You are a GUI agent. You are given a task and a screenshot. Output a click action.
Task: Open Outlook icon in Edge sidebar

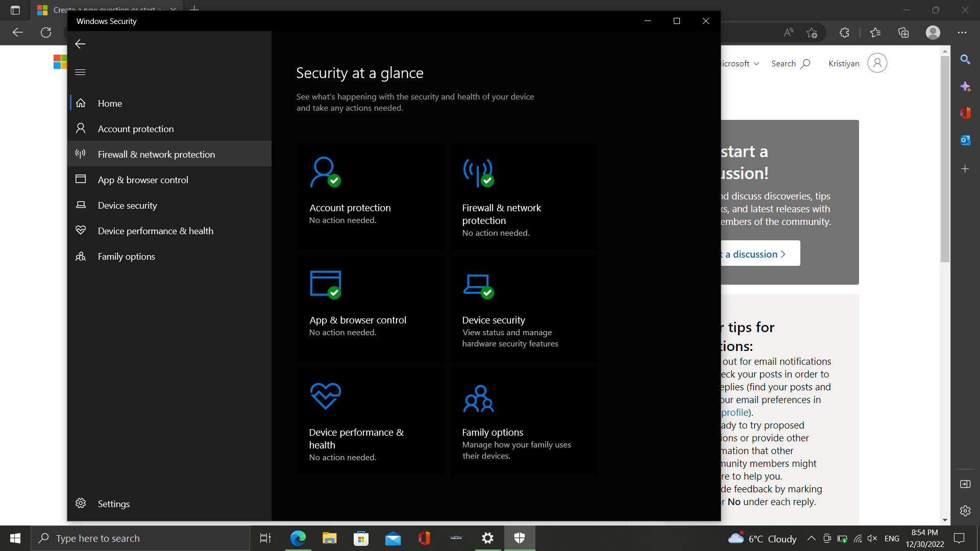coord(965,140)
